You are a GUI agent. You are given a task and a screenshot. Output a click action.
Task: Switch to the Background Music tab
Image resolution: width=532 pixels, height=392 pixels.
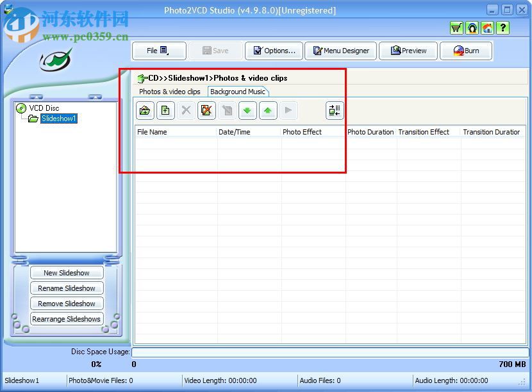(238, 92)
